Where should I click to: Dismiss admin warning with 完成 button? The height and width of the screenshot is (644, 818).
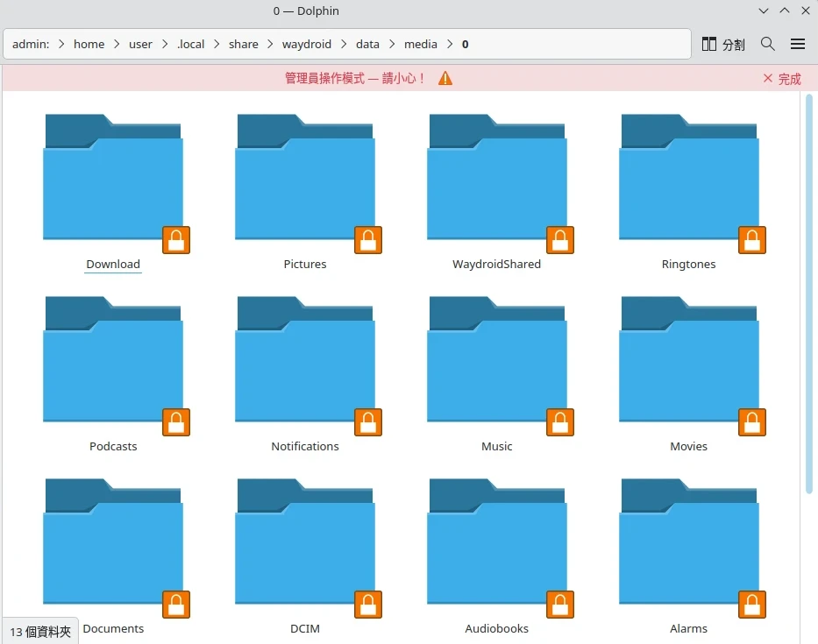pos(781,79)
